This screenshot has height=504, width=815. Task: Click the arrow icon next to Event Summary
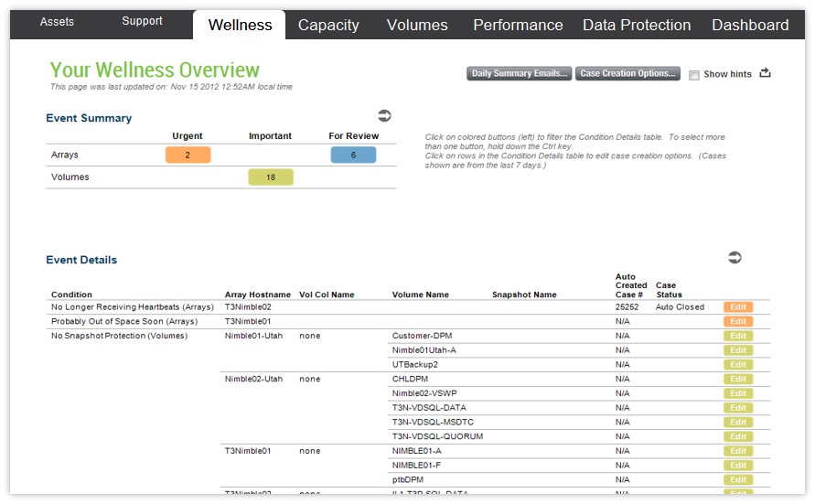[x=384, y=115]
